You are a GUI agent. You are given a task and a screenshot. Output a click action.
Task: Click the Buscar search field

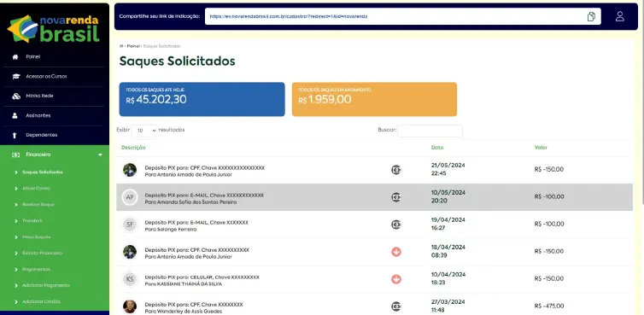[430, 131]
